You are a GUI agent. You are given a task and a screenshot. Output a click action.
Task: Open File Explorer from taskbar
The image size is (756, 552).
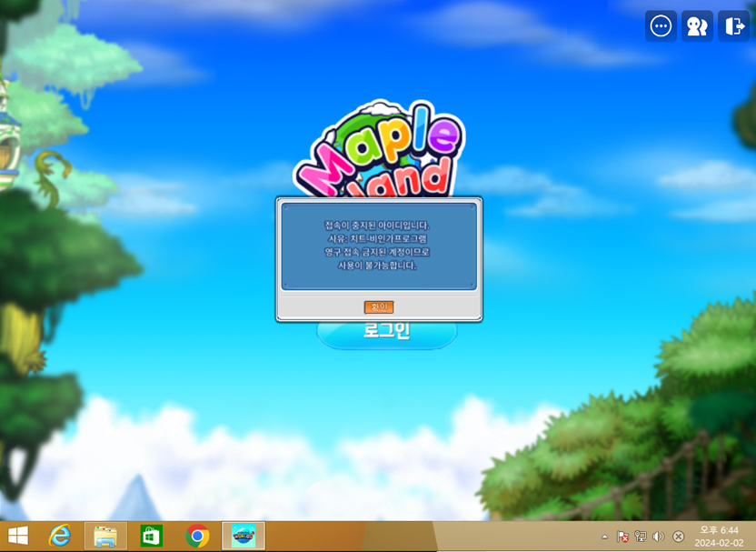tap(105, 537)
